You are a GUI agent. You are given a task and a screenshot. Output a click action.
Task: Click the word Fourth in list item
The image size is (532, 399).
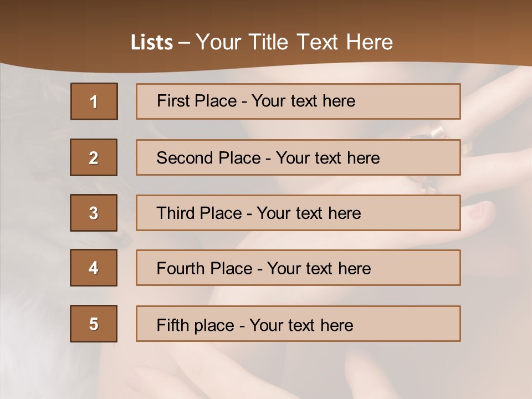(177, 269)
